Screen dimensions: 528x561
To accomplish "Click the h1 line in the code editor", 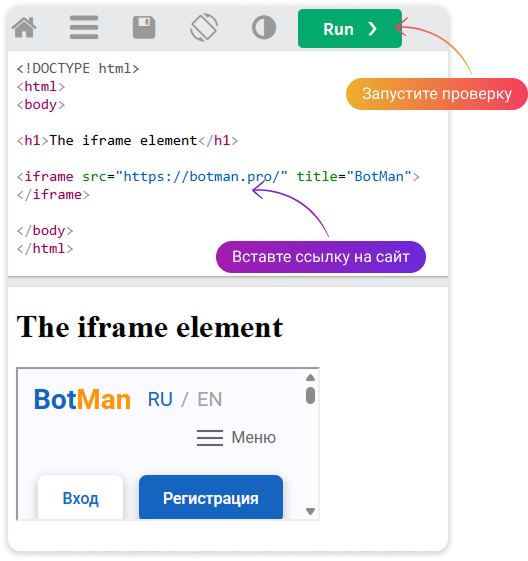I will pos(127,141).
